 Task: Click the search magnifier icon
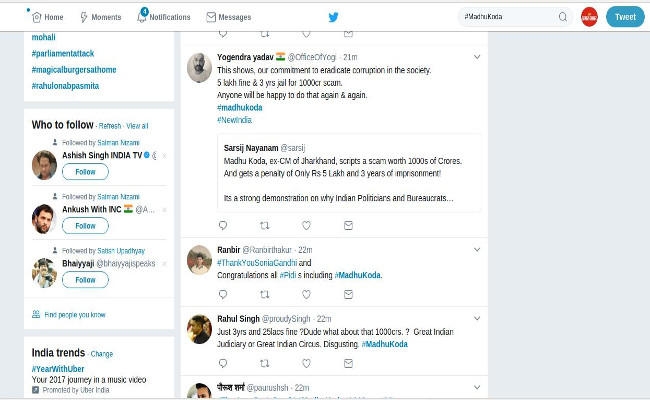click(x=562, y=17)
